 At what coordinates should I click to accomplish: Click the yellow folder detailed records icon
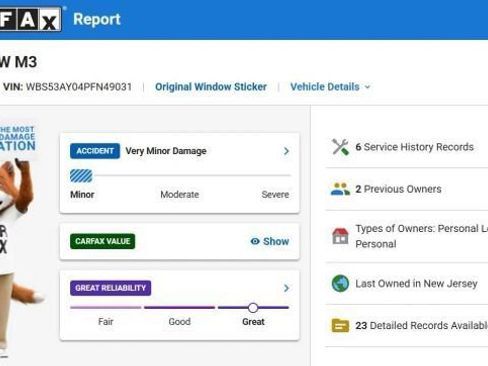click(x=340, y=325)
